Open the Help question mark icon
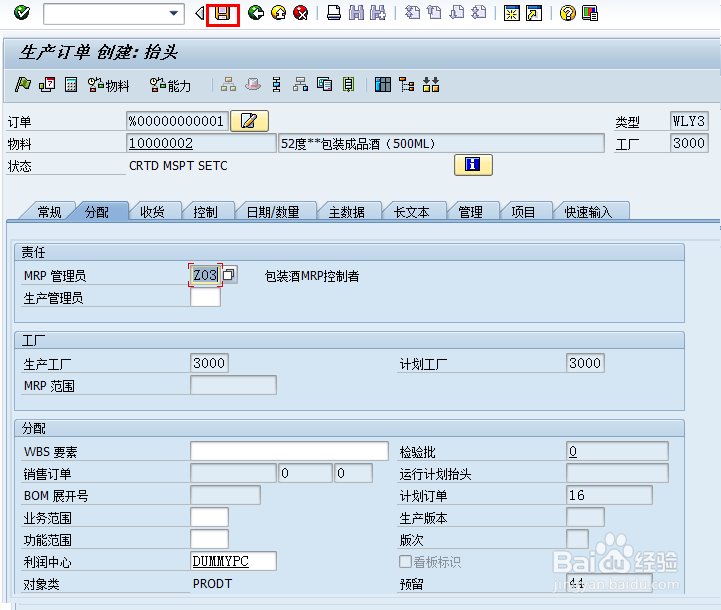This screenshot has width=721, height=610. click(567, 13)
